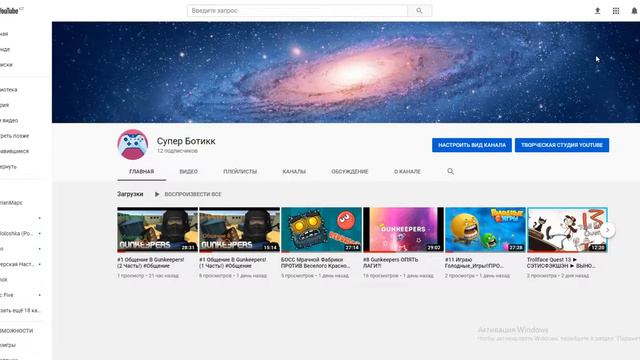Open the БОСС Мрачной Фабрики video thumbnail

321,229
